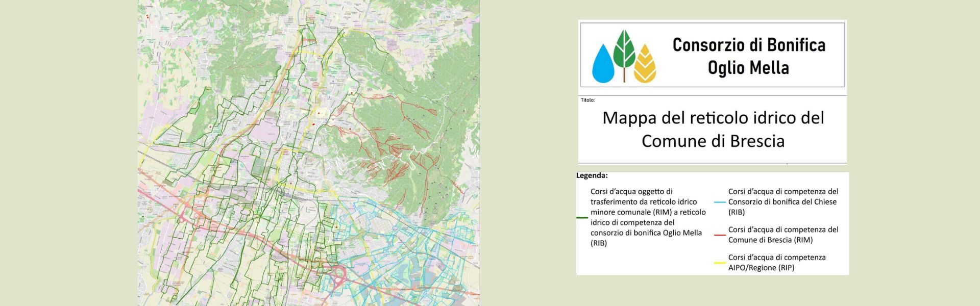The height and width of the screenshot is (306, 980).
Task: Click the blue water drop logo icon
Action: (x=603, y=65)
